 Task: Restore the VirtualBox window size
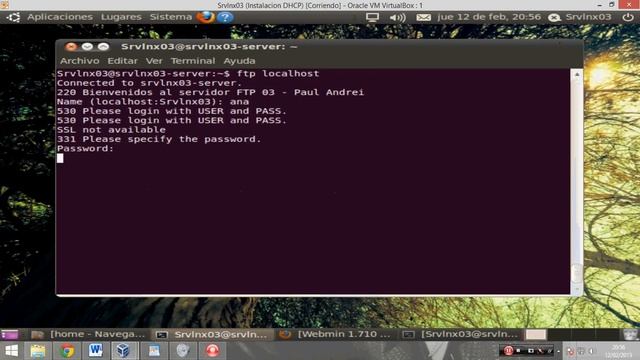pos(611,5)
